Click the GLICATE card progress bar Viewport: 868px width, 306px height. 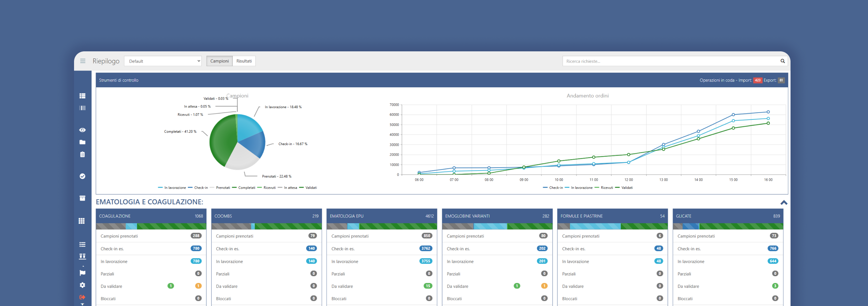coord(728,226)
